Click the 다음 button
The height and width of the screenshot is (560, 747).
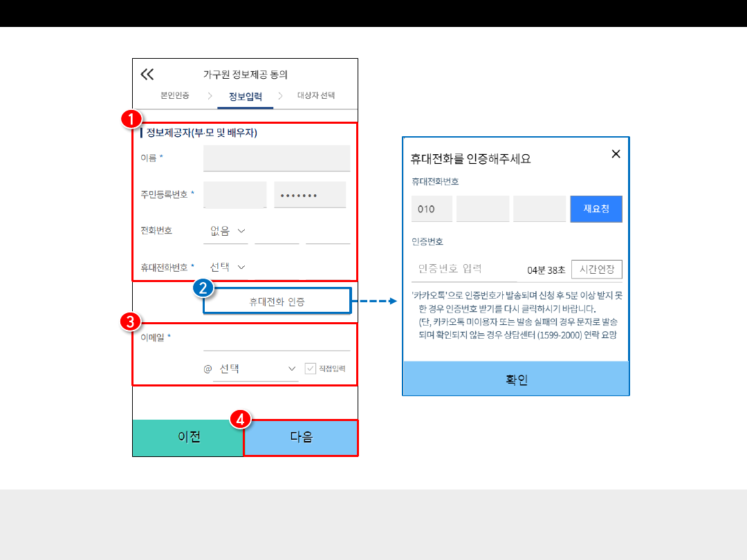[x=301, y=437]
